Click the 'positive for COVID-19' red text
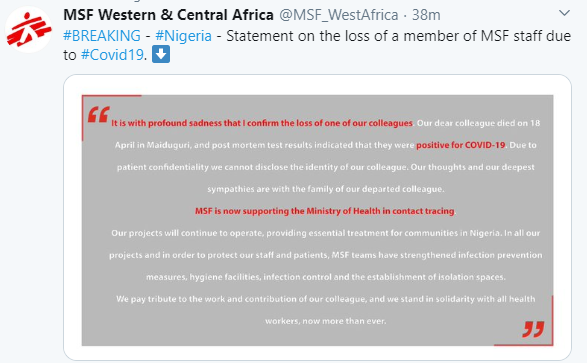The height and width of the screenshot is (363, 587). pos(461,145)
